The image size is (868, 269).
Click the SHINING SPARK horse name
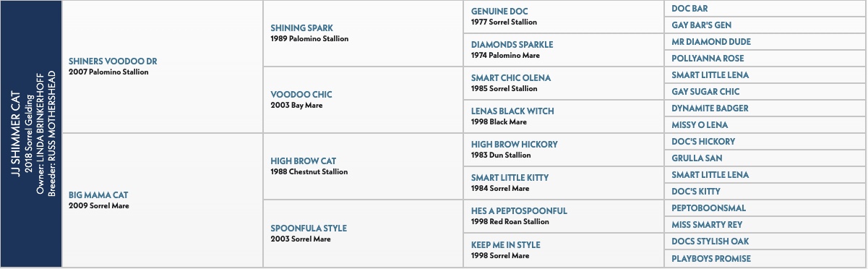pyautogui.click(x=301, y=27)
